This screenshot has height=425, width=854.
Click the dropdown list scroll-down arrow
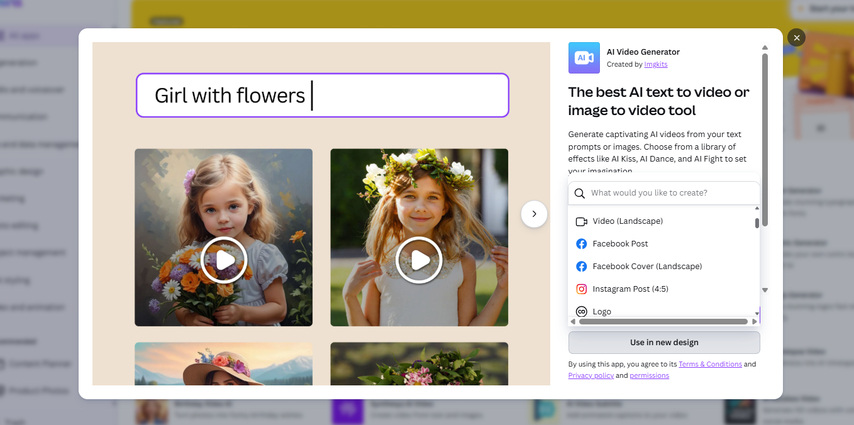coord(757,313)
